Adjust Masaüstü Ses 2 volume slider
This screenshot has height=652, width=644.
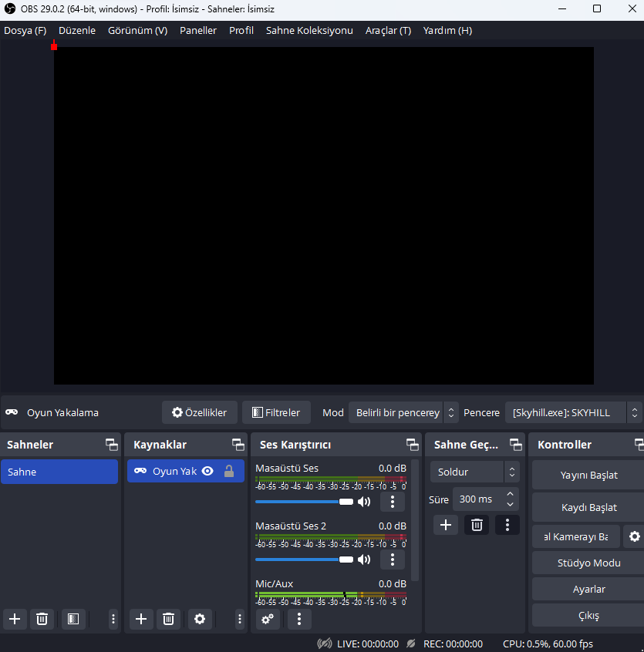(304, 560)
